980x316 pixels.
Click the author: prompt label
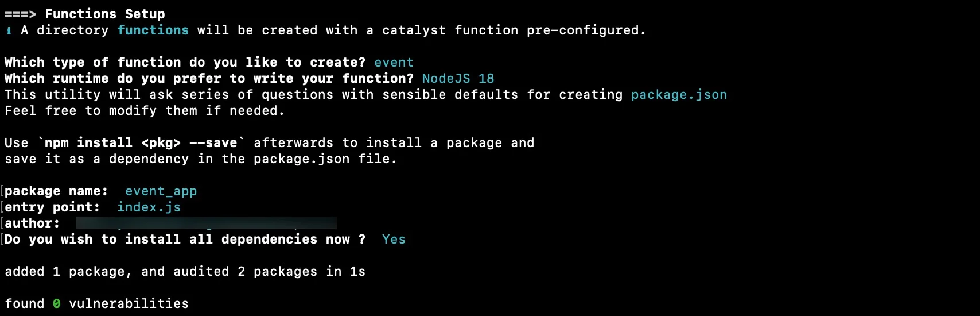click(x=32, y=223)
